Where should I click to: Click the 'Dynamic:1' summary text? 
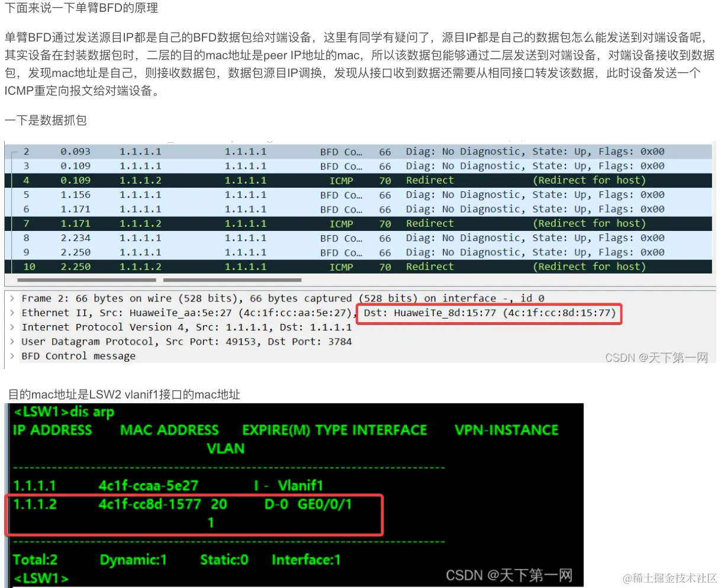click(x=133, y=560)
